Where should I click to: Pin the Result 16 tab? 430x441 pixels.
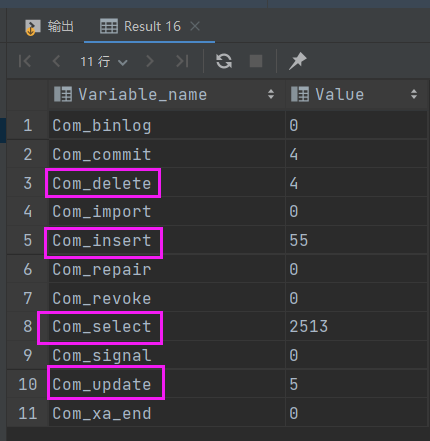click(297, 61)
